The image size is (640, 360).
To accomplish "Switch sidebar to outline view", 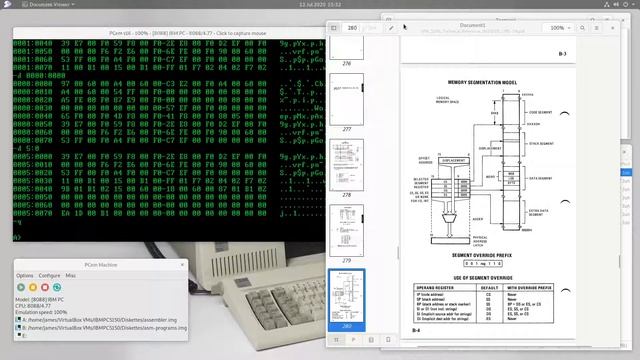I will (353, 340).
